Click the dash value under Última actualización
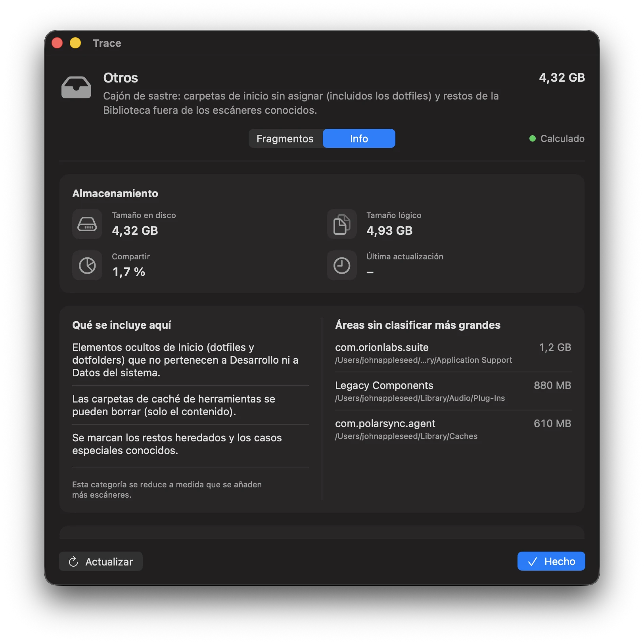 pyautogui.click(x=370, y=272)
